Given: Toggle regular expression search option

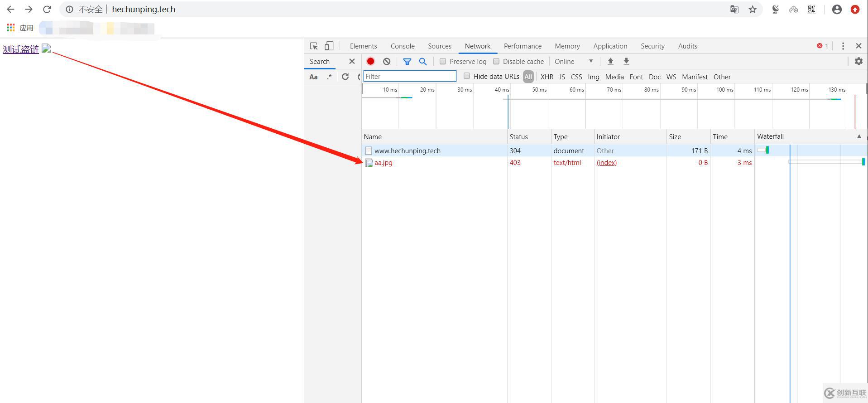Looking at the screenshot, I should pyautogui.click(x=329, y=77).
